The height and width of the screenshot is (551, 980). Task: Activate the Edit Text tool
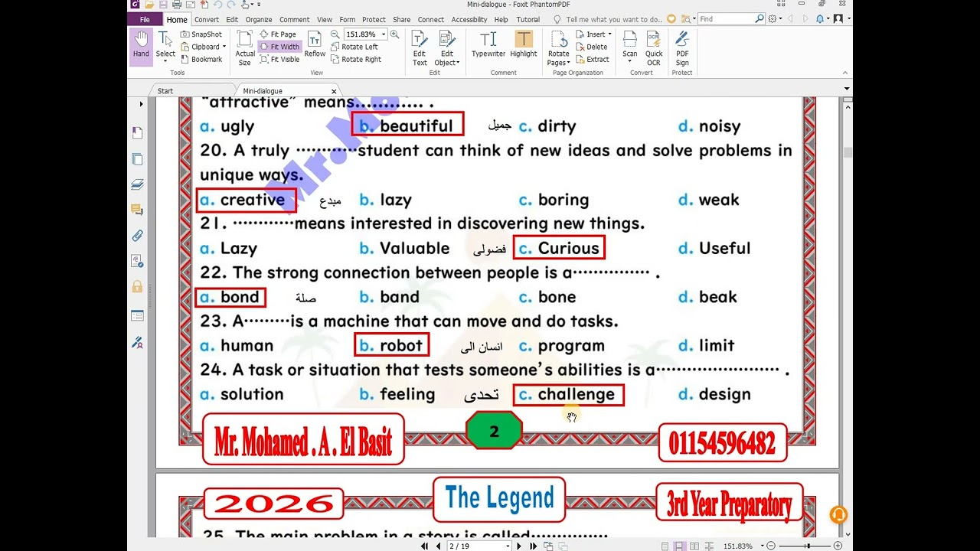420,48
